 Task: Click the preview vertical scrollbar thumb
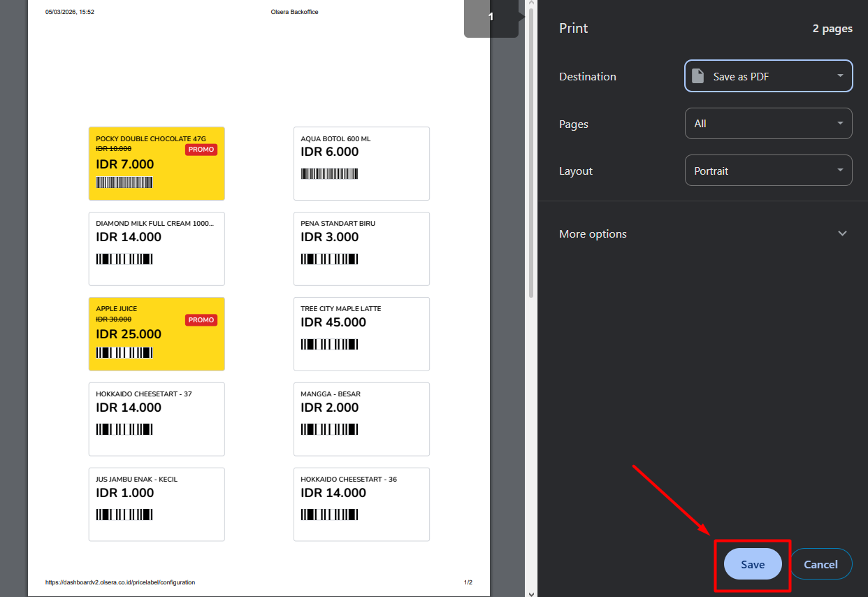(531, 152)
